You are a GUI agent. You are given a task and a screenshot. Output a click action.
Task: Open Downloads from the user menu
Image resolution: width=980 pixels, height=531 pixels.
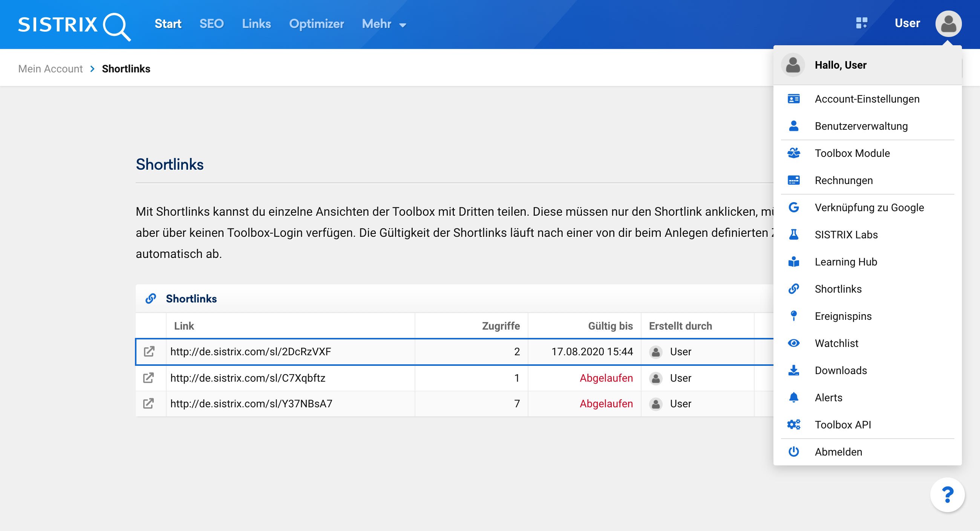841,370
